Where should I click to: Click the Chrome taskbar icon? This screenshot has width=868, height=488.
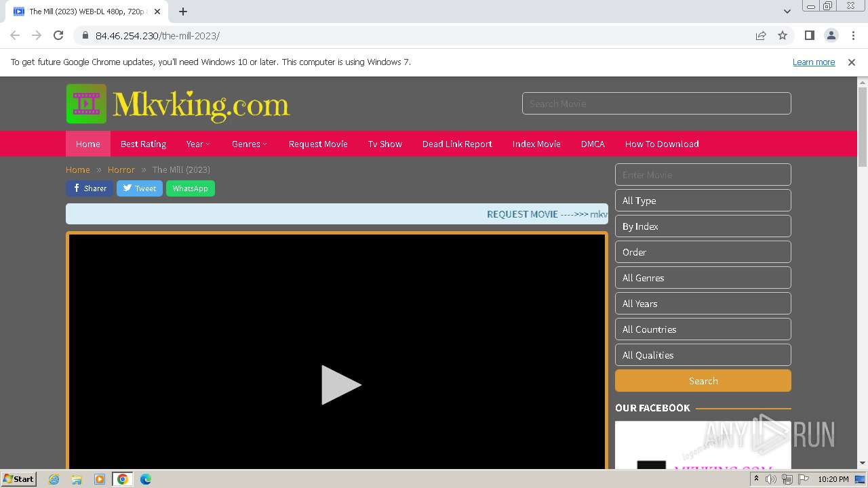pos(123,479)
